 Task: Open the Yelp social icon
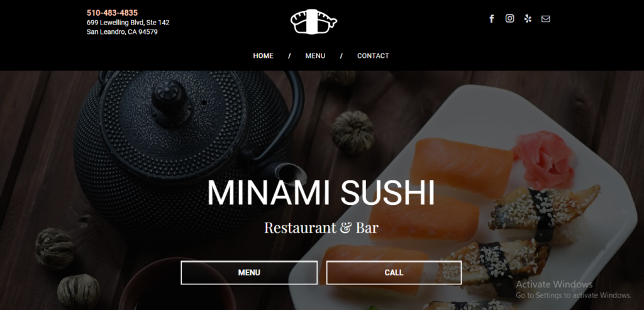tap(528, 18)
